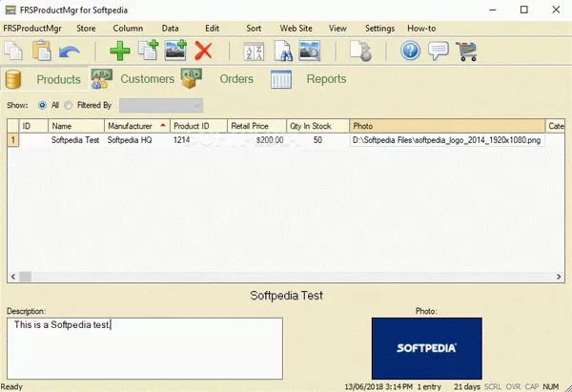This screenshot has height=392, width=572.
Task: Click the Softpedia photo thumbnail
Action: (x=427, y=348)
